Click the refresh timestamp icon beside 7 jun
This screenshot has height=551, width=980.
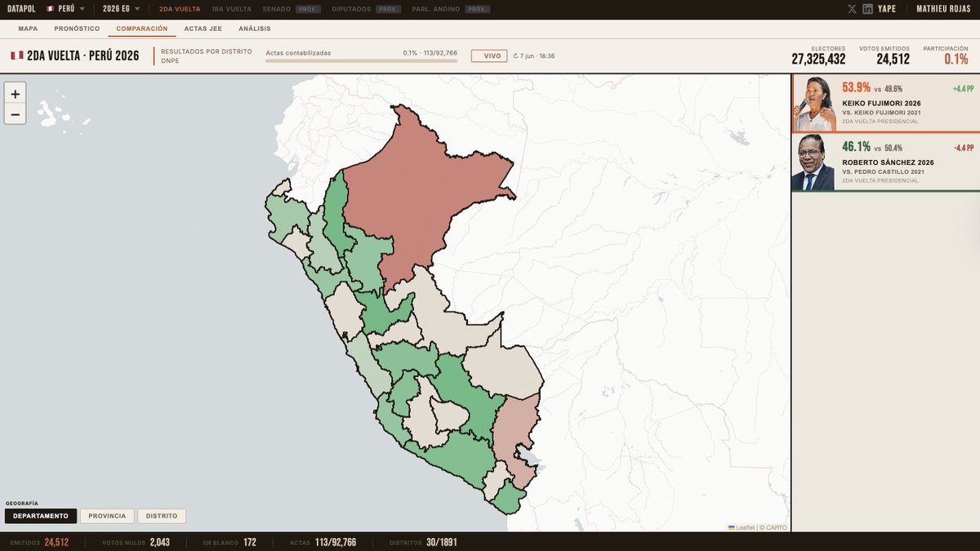point(515,56)
